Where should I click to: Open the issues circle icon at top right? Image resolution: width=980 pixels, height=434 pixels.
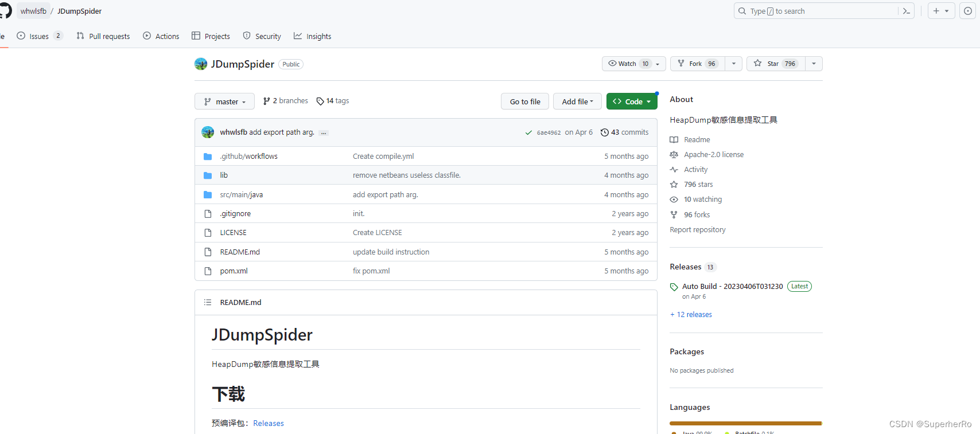(968, 11)
